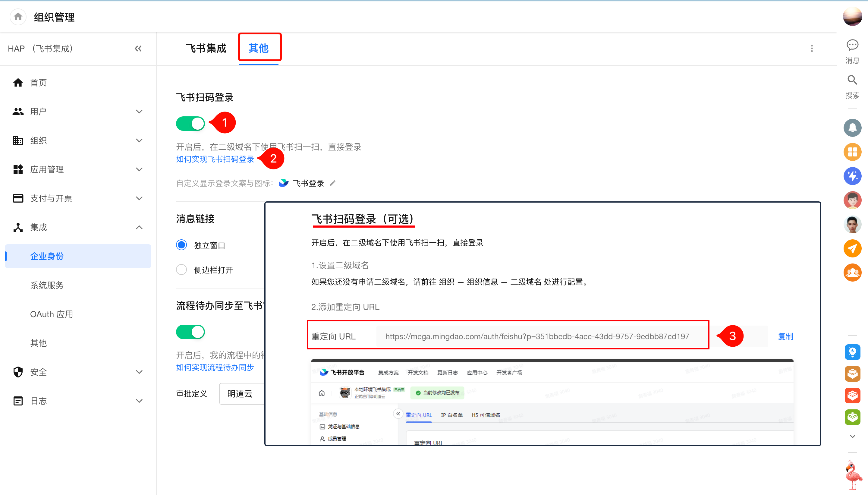Copy the redirect URL with 复制
This screenshot has height=495, width=868.
785,336
